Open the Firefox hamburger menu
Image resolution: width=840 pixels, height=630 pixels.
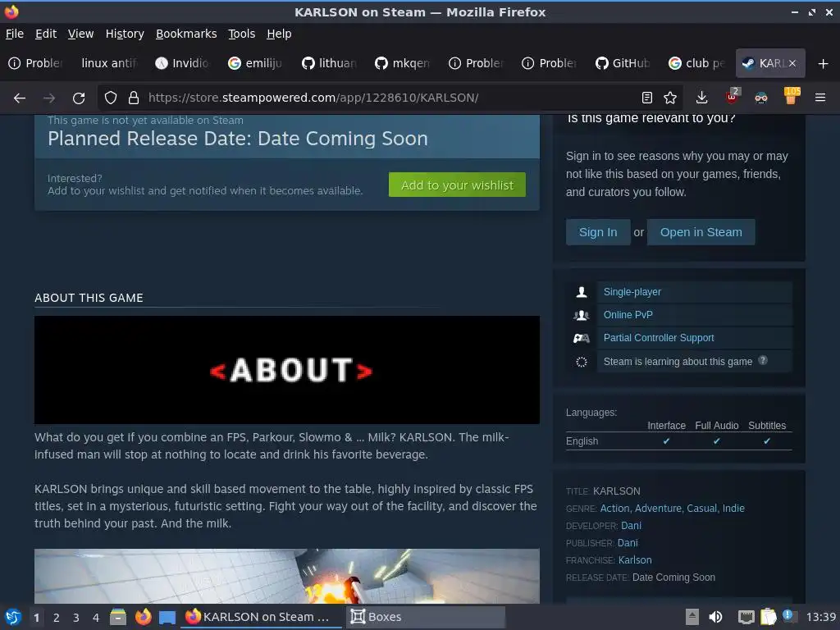tap(820, 98)
